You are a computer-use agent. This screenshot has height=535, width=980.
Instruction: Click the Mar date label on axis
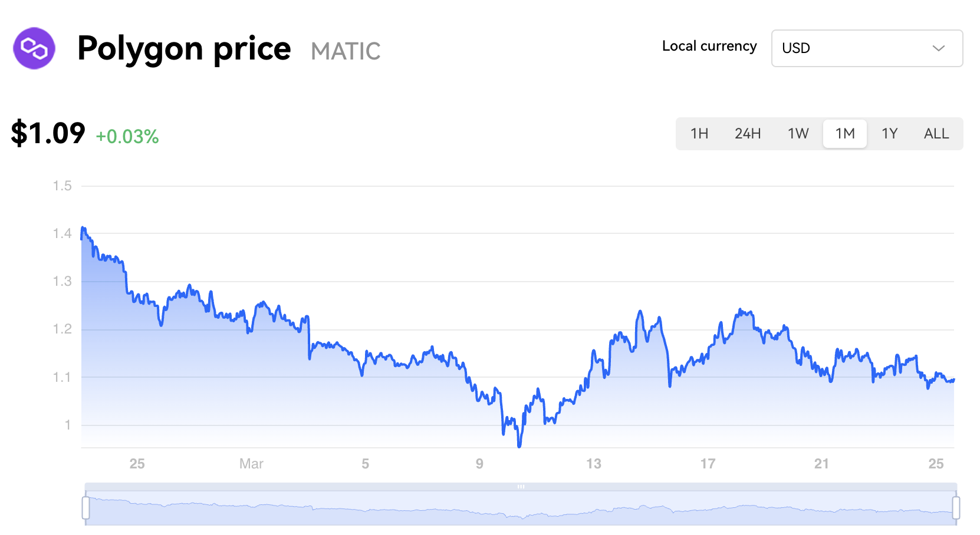click(x=251, y=464)
